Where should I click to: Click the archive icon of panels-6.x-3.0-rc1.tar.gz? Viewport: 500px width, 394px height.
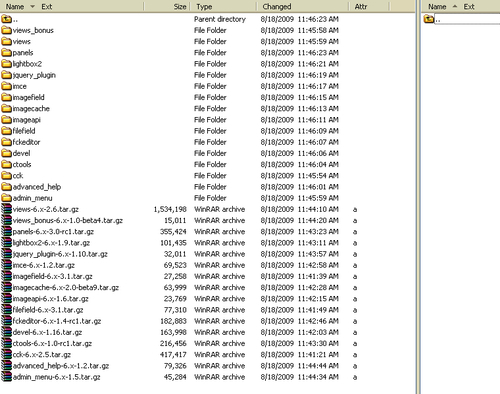click(6, 232)
